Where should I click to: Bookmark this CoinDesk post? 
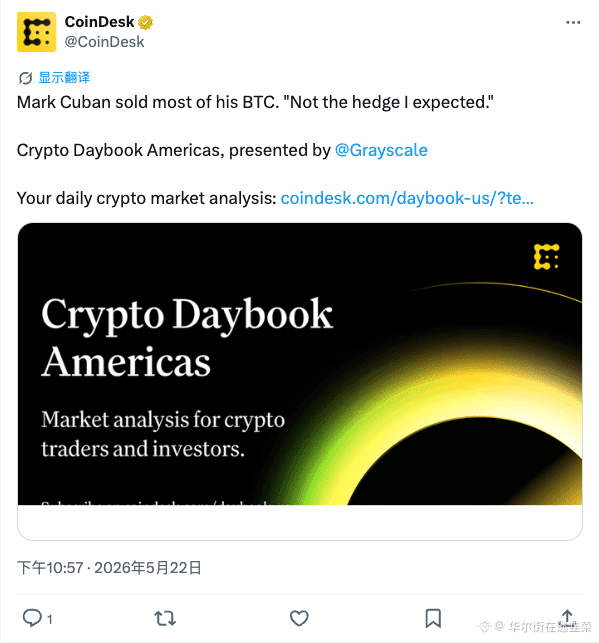(x=433, y=618)
